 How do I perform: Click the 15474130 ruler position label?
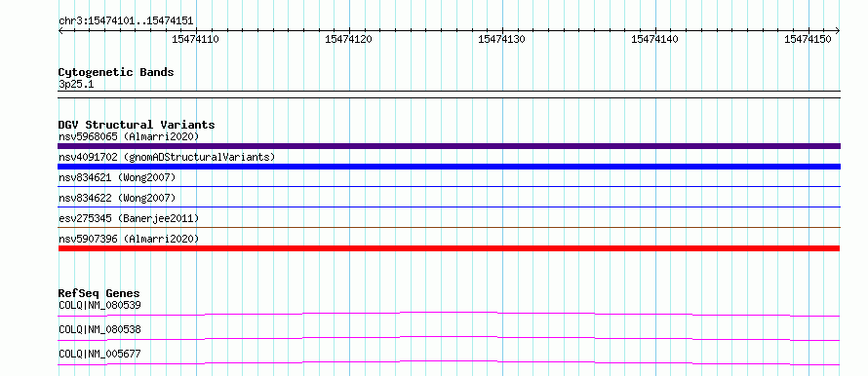pos(501,39)
